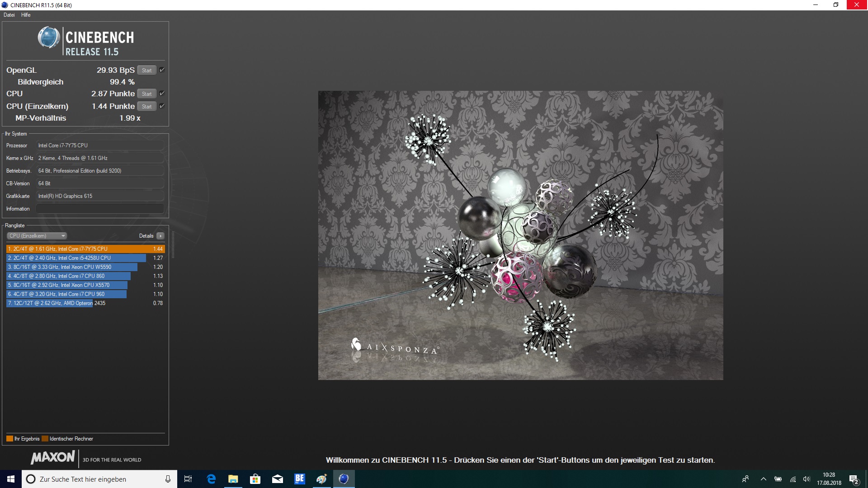Launch Microsoft Edge from the taskbar
The image size is (868, 488).
tap(211, 479)
